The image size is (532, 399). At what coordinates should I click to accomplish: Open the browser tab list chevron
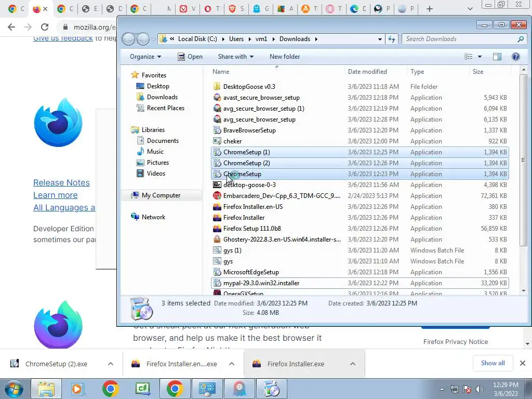pyautogui.click(x=470, y=9)
